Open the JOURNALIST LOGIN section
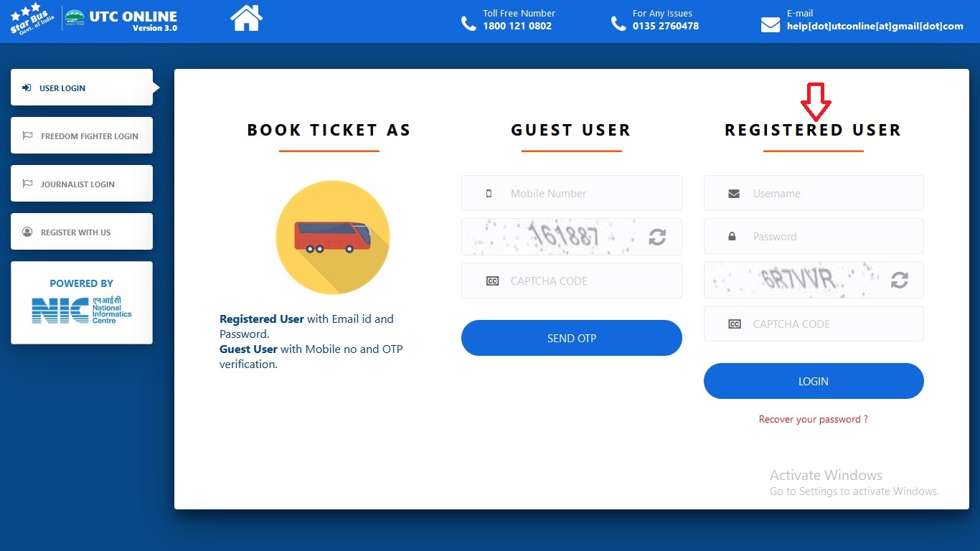The height and width of the screenshot is (551, 980). point(81,184)
